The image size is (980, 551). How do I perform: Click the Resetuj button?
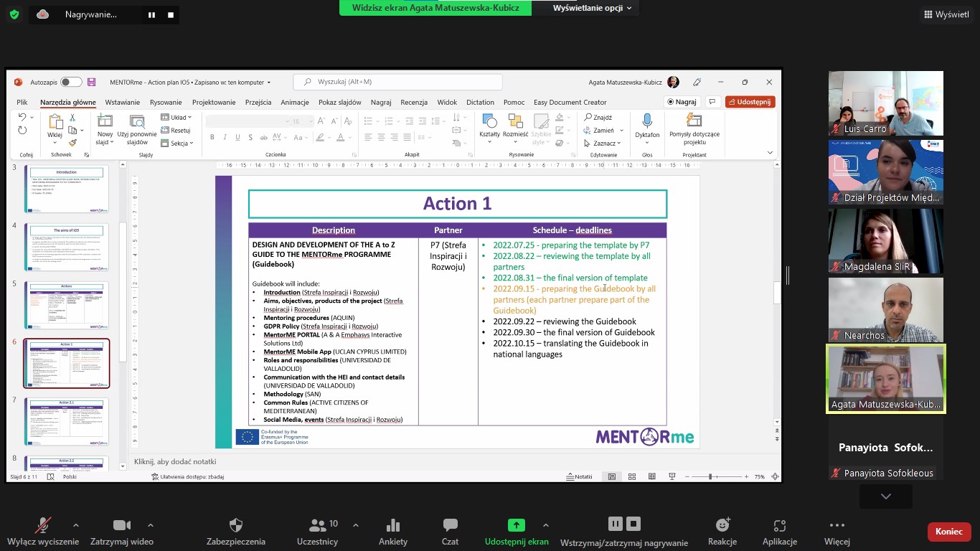pyautogui.click(x=176, y=131)
